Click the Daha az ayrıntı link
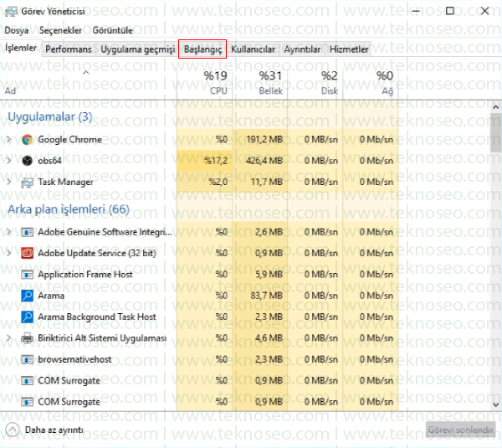 coord(54,430)
